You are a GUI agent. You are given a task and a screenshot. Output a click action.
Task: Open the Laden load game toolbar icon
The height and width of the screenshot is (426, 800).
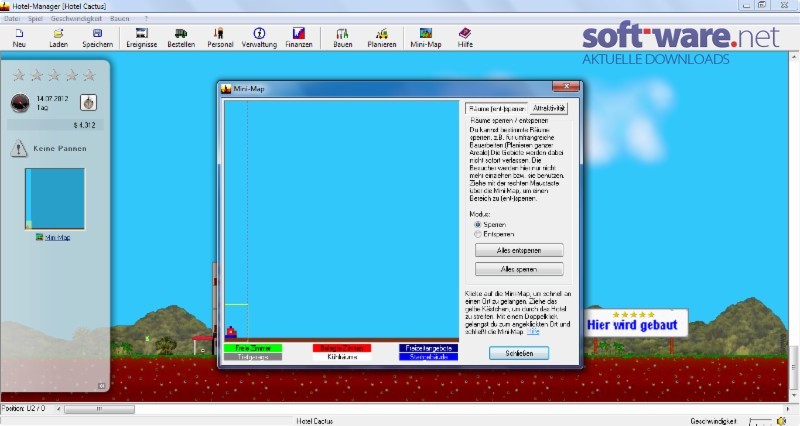(x=58, y=34)
